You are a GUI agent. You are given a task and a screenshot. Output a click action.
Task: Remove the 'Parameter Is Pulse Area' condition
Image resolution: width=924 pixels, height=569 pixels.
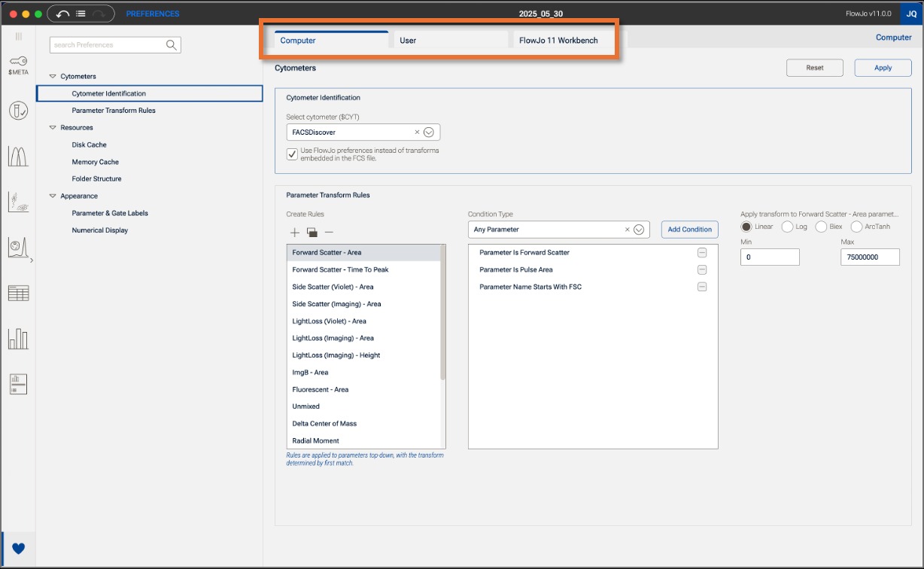(701, 269)
